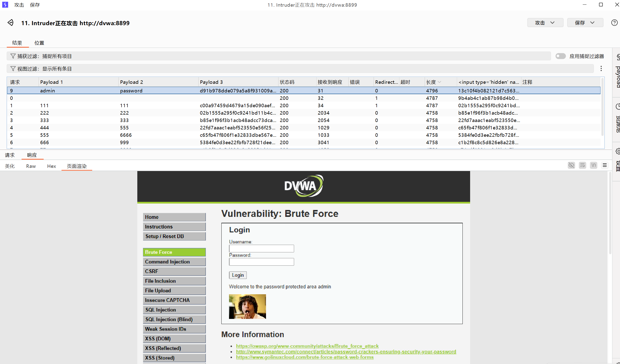The height and width of the screenshot is (364, 620).
Task: Open the OWASP brute force attack link
Action: [x=307, y=346]
